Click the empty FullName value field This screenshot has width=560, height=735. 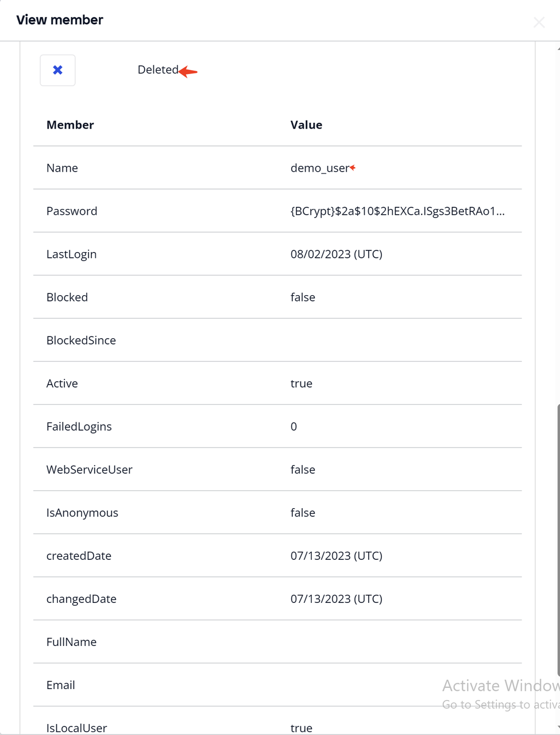(373, 641)
